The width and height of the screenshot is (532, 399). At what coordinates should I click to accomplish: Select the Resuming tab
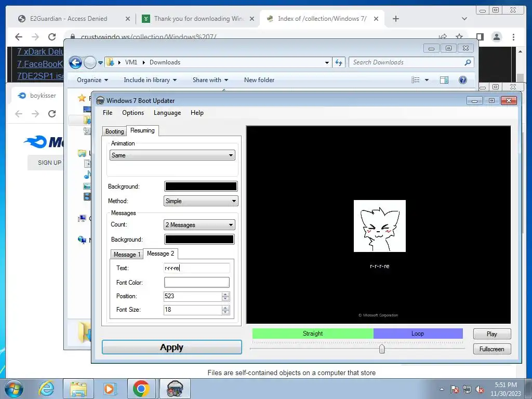point(142,130)
